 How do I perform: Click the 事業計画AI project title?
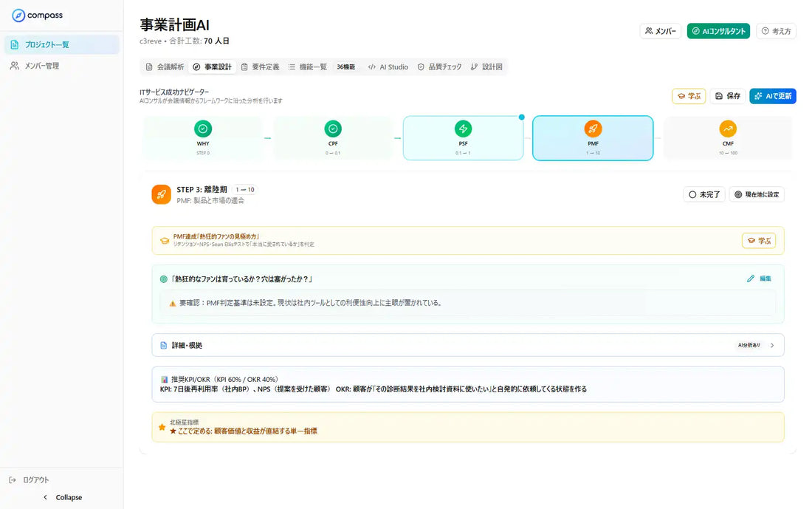coord(174,24)
